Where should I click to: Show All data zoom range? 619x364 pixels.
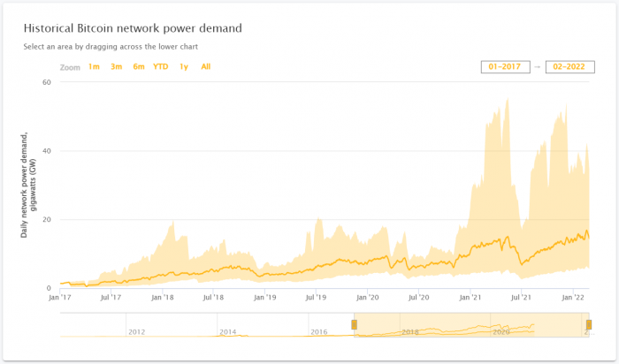205,67
